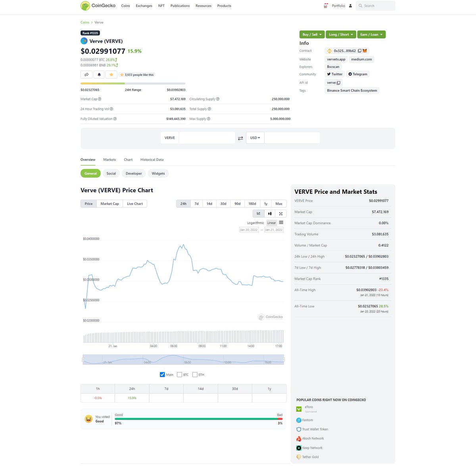Click the 24H Range progress bar

coord(133,83)
